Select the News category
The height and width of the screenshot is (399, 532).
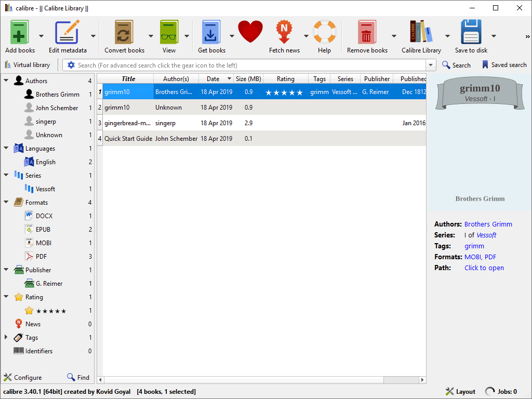coord(33,324)
